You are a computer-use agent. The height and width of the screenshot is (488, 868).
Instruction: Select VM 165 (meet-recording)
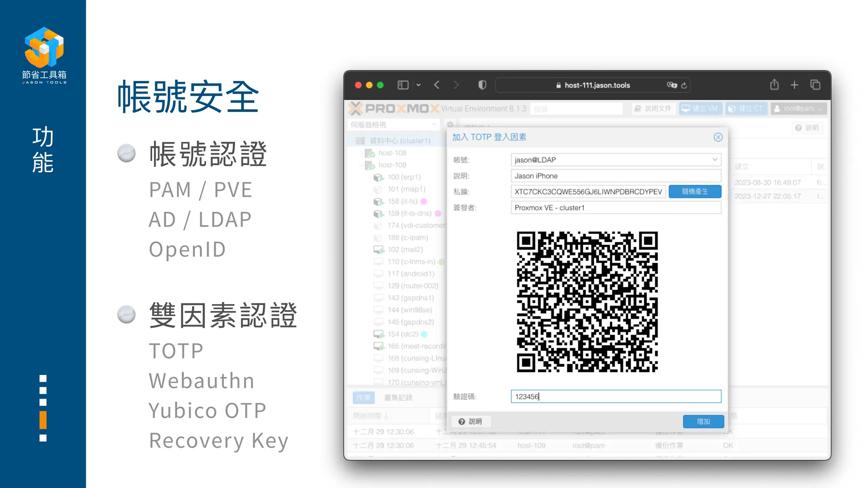[x=417, y=346]
